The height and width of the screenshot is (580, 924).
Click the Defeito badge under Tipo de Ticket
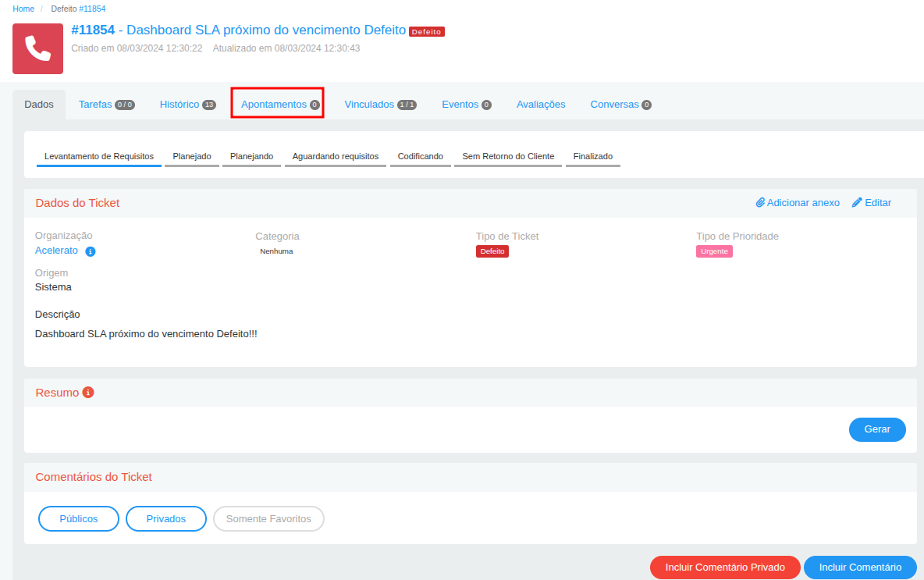point(492,251)
